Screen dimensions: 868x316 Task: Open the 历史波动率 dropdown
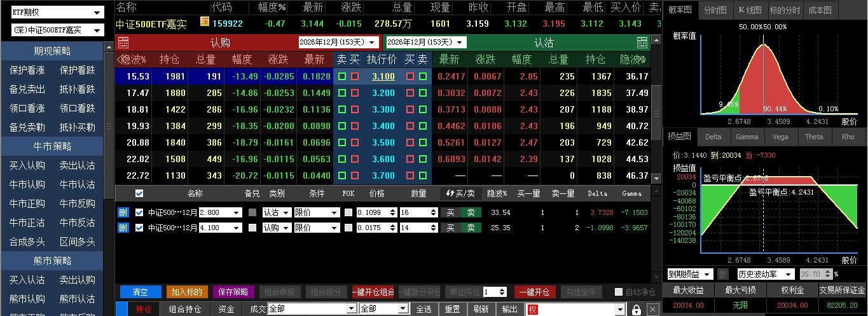pyautogui.click(x=765, y=274)
